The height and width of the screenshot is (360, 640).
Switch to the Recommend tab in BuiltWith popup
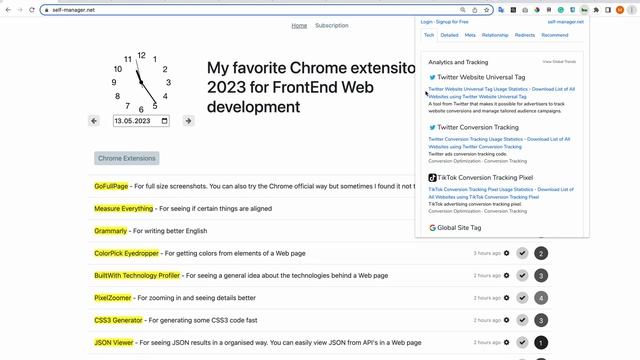click(x=555, y=35)
